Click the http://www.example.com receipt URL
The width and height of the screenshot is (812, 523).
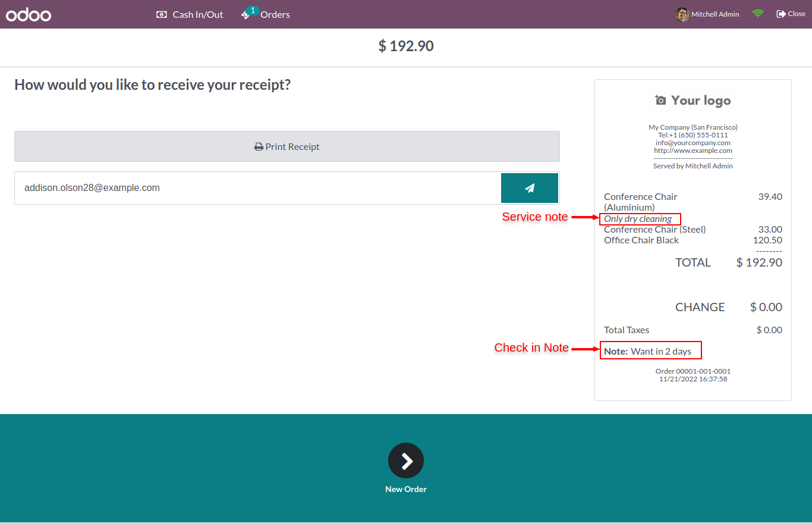(x=693, y=151)
